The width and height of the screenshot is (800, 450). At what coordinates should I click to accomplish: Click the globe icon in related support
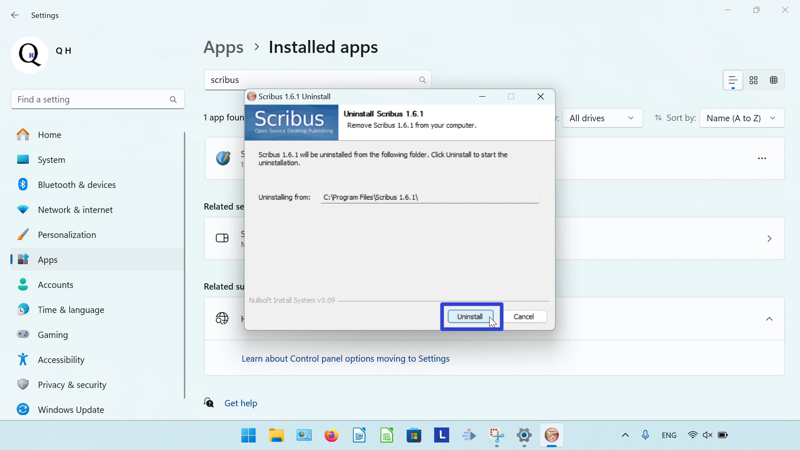tap(222, 318)
